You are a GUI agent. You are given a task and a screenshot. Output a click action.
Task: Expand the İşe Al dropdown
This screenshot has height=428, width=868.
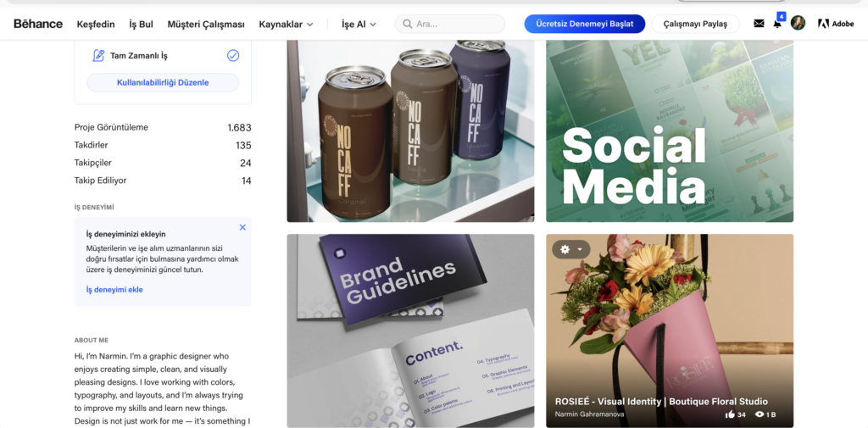359,25
